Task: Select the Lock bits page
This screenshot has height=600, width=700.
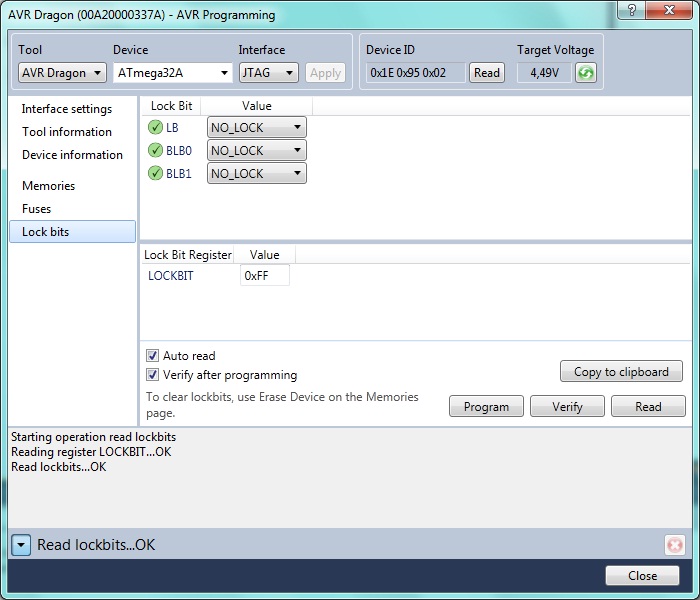Action: pos(72,232)
